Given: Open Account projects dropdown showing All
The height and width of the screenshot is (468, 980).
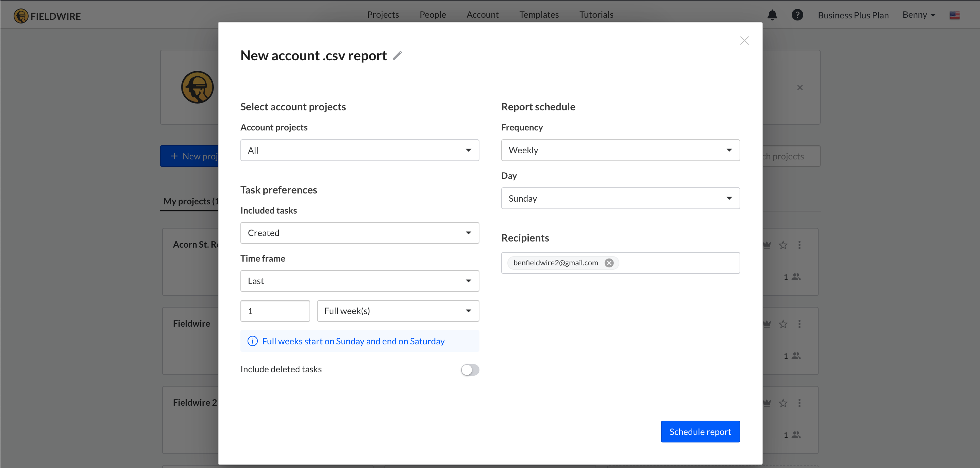Looking at the screenshot, I should 360,150.
